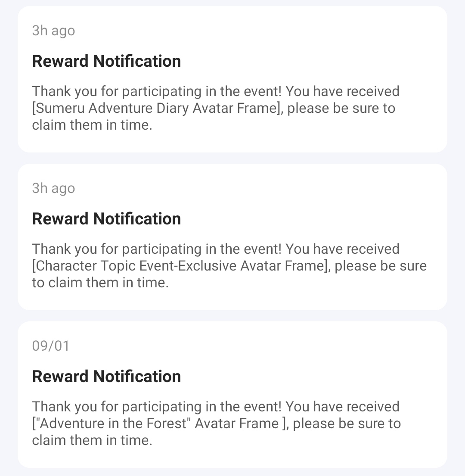
Task: Select "[Sumeru Adventure Diary Avatar Frame]" reward text
Action: click(x=157, y=108)
